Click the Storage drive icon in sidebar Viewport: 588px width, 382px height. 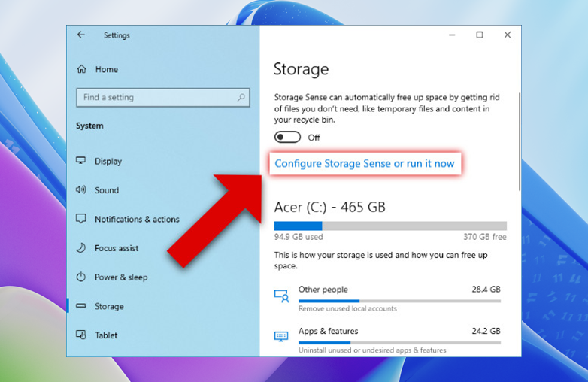click(80, 306)
